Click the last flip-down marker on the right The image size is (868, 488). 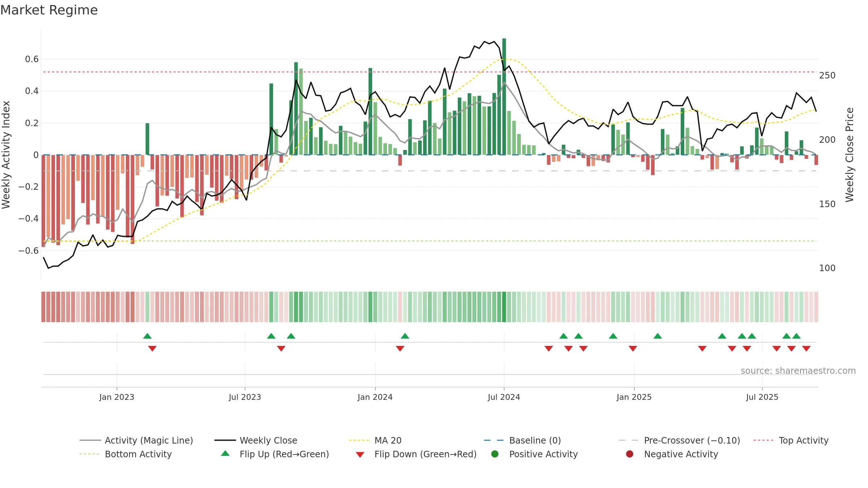[x=807, y=348]
